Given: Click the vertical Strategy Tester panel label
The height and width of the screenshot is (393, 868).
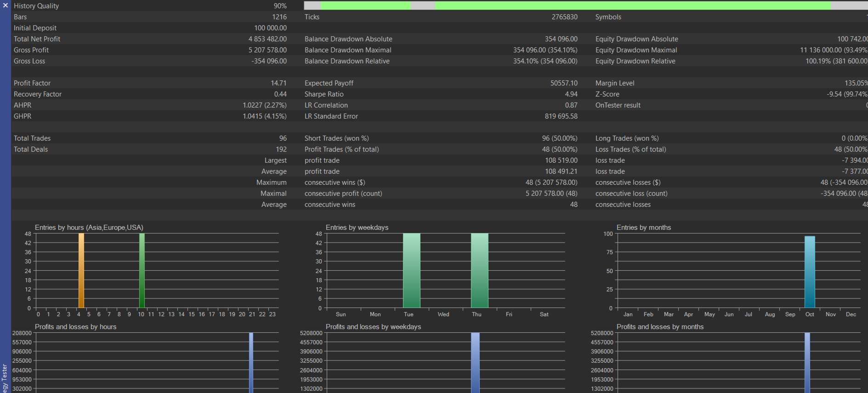Looking at the screenshot, I should 5,378.
